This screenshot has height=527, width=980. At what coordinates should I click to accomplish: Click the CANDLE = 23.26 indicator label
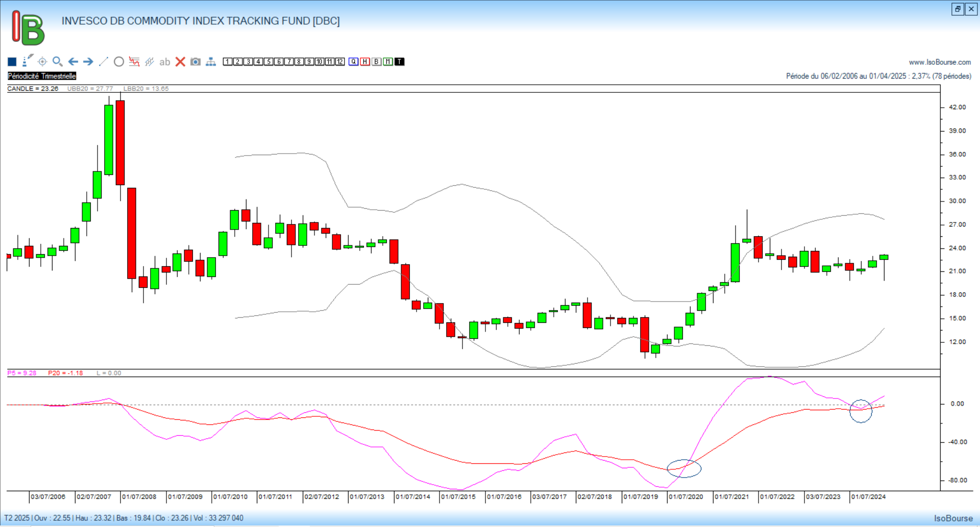(x=33, y=89)
